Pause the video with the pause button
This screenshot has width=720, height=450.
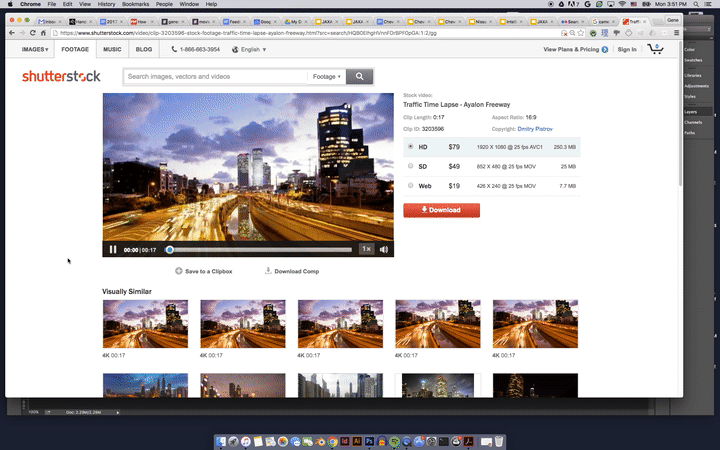[113, 249]
